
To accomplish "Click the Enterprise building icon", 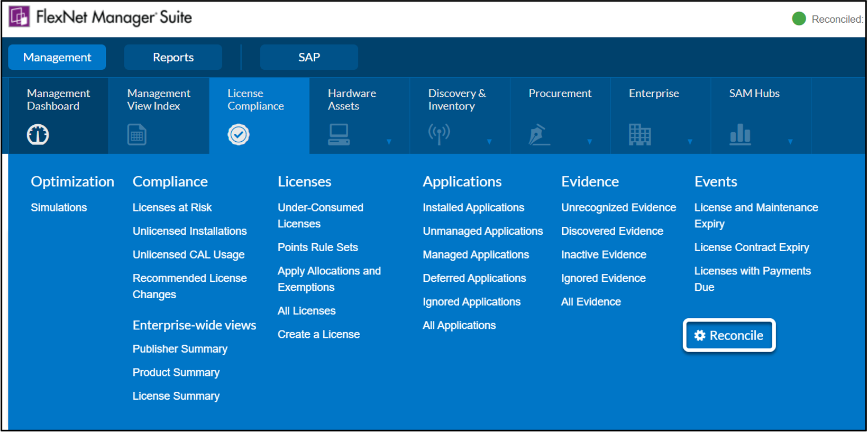I will tap(639, 135).
